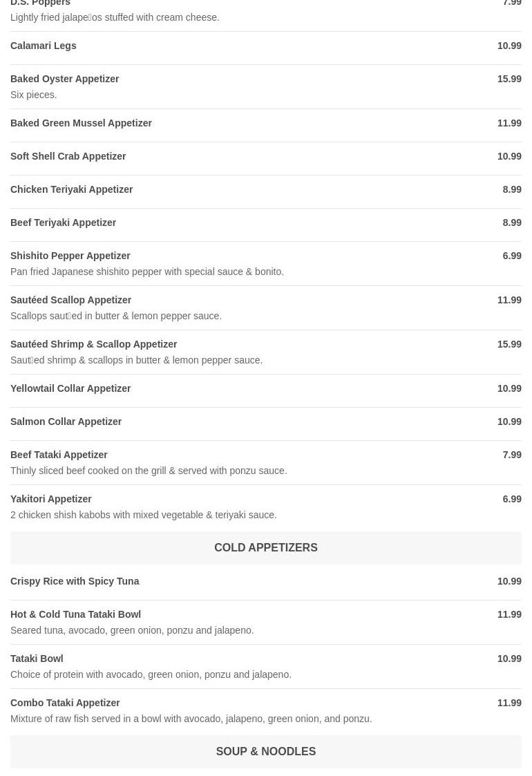Click the Soup & Noodles section header
Viewport: 532px width, 776px height.
(x=266, y=752)
